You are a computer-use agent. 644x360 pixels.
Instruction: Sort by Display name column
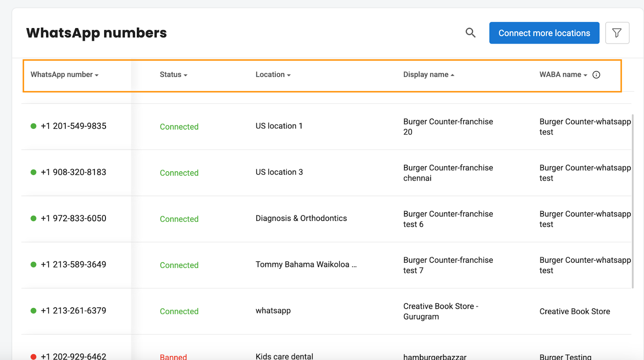pos(429,75)
